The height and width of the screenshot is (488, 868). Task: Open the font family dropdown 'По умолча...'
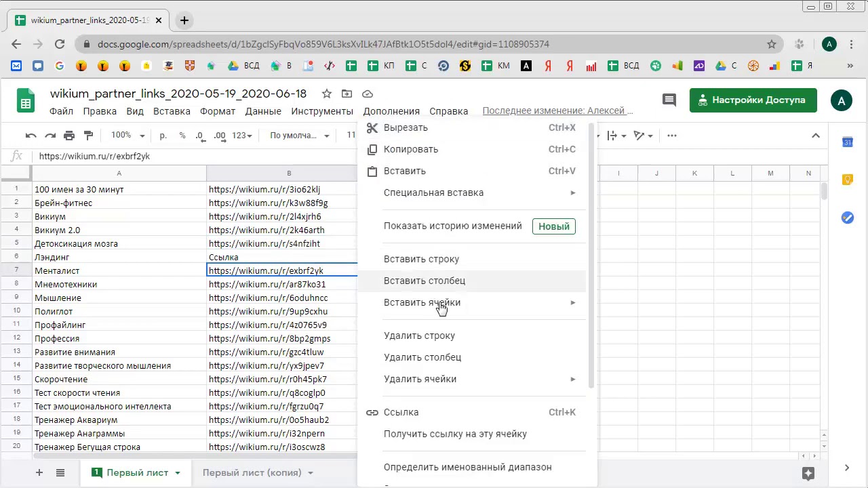300,136
